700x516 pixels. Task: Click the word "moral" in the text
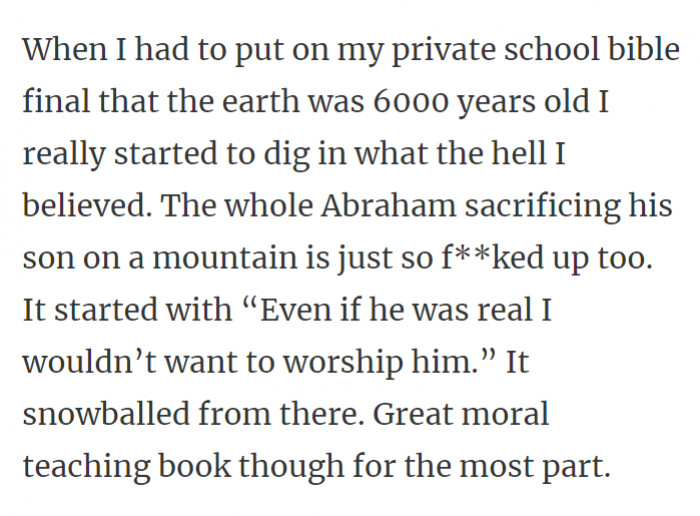514,413
